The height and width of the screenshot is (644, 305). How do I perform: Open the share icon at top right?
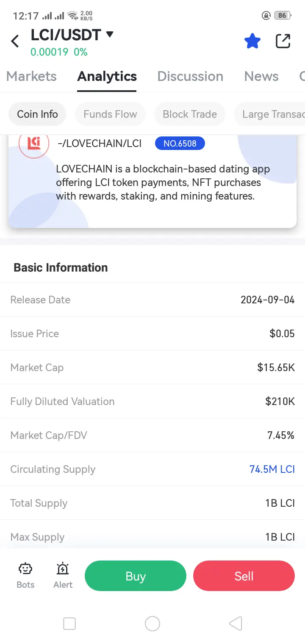pyautogui.click(x=283, y=41)
